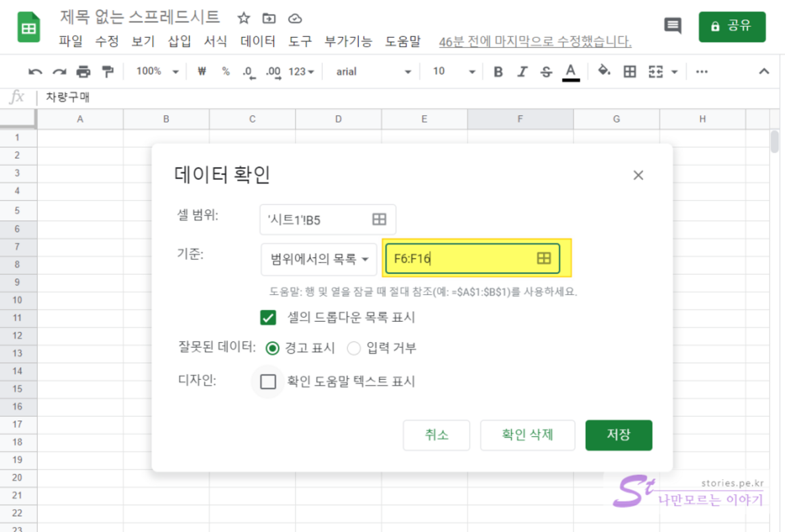Enable 확인 도움말 텍스트 표시 checkbox
This screenshot has width=785, height=532.
[x=268, y=382]
